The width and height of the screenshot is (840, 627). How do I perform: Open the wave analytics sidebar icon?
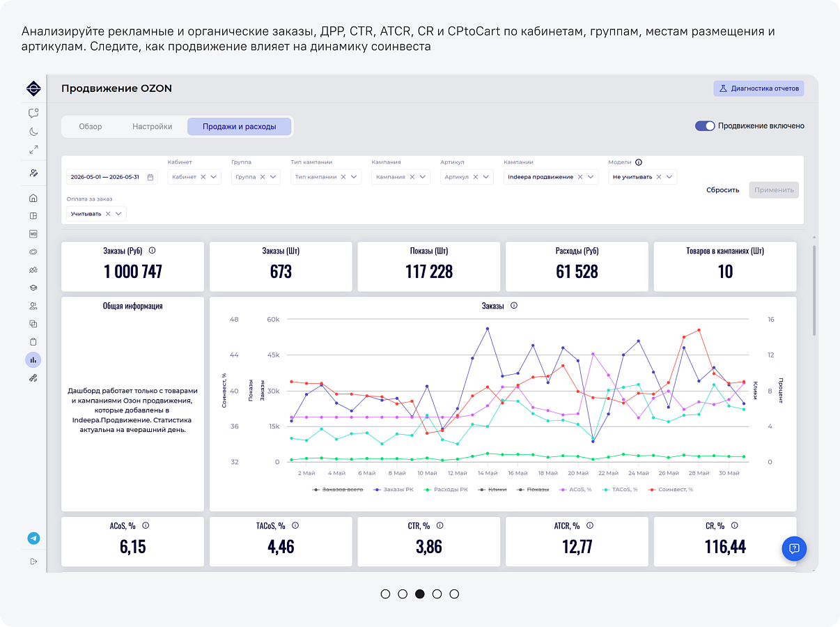point(33,270)
